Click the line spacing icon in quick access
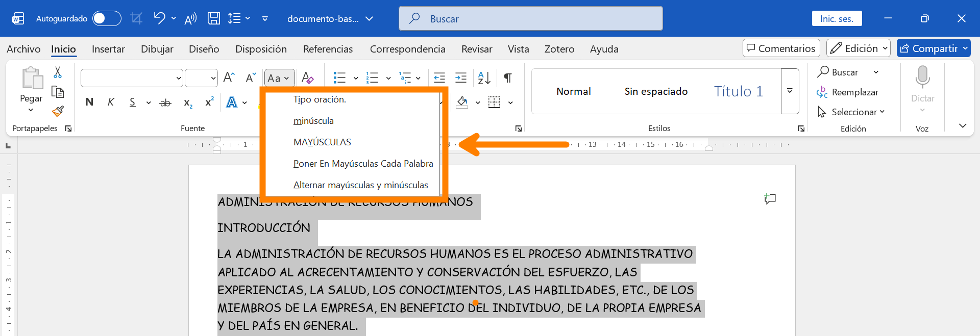Viewport: 980px width, 336px height. click(234, 18)
